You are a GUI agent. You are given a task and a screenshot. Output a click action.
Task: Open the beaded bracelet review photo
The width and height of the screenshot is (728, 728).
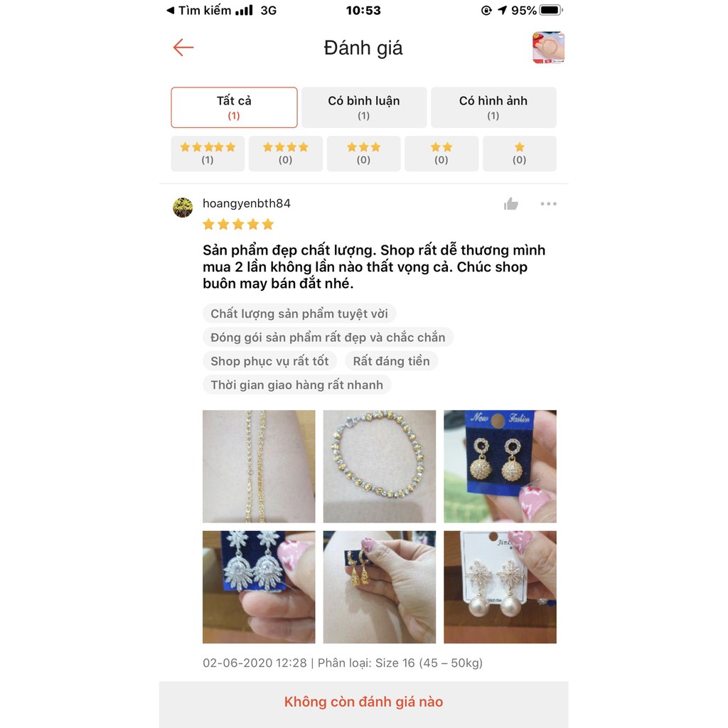pos(380,466)
